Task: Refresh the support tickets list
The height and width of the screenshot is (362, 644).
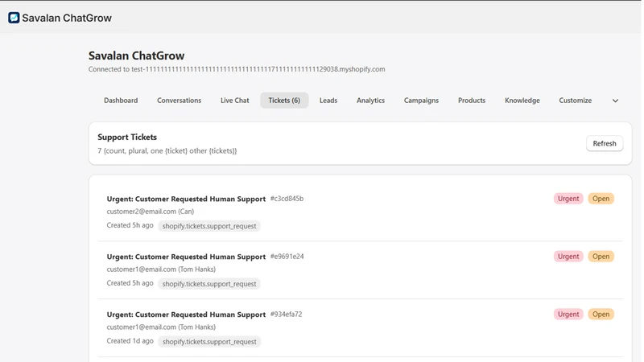Action: click(605, 143)
